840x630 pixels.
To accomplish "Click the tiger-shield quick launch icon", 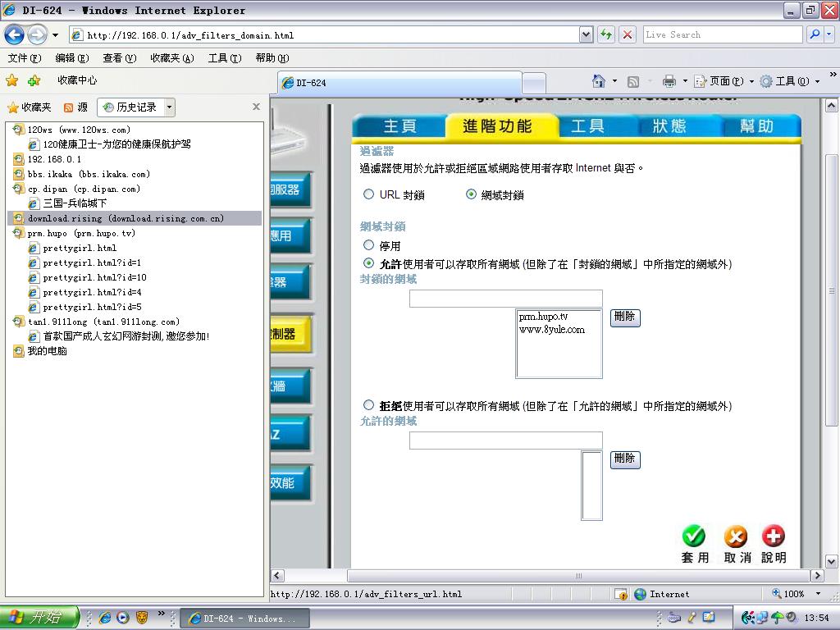I will 141,618.
